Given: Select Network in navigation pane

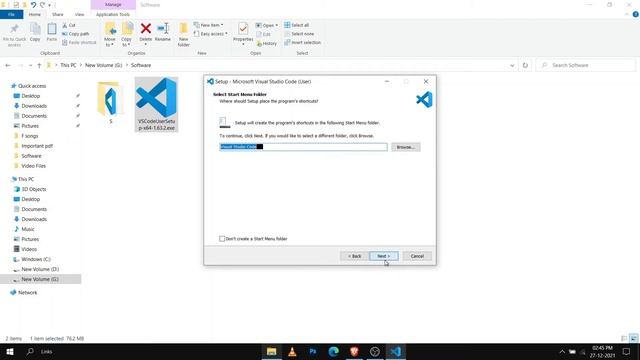Looking at the screenshot, I should (x=27, y=293).
